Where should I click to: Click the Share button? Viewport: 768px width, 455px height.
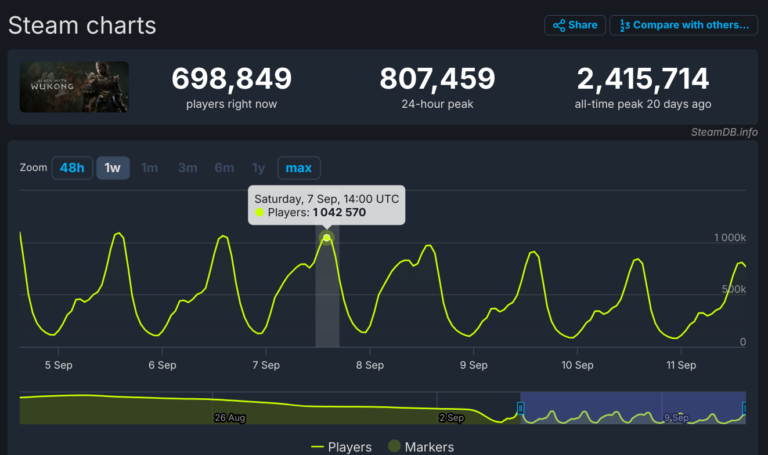click(x=575, y=25)
